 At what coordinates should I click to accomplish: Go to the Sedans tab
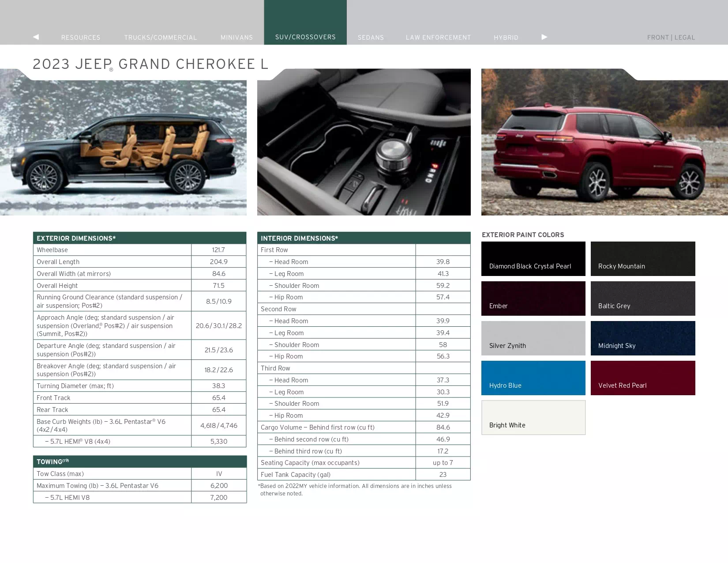(x=371, y=38)
